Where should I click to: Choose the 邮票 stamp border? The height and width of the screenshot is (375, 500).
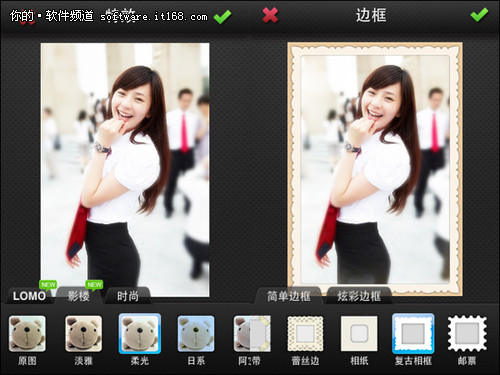coord(467,334)
